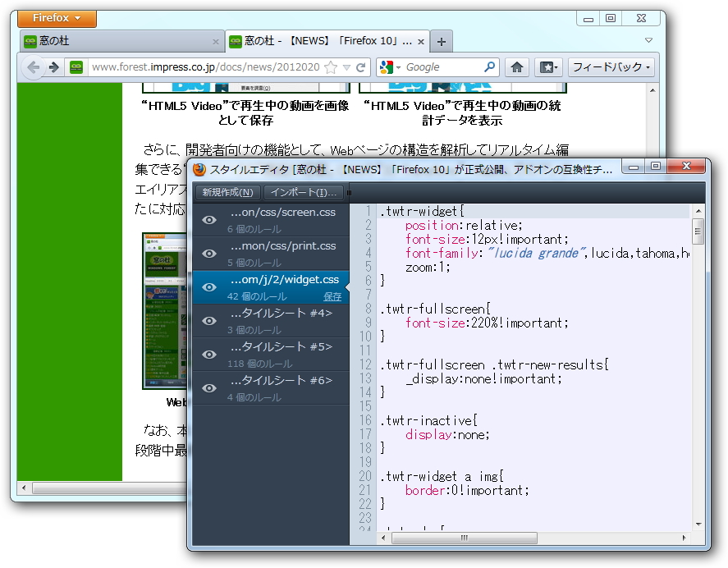Hide the スタイルシート #5 stylesheet
The height and width of the screenshot is (568, 728).
point(209,355)
